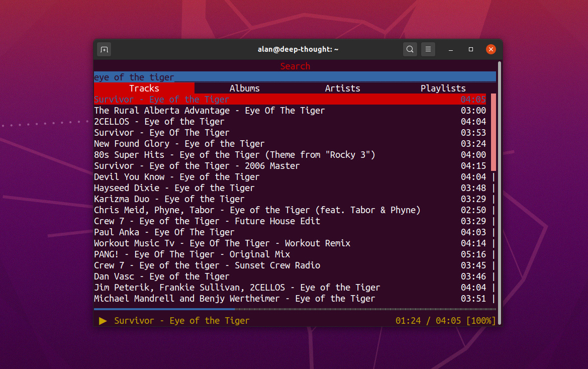The height and width of the screenshot is (369, 588).
Task: Select Workout Music Tv Workout Remix
Action: [290, 243]
